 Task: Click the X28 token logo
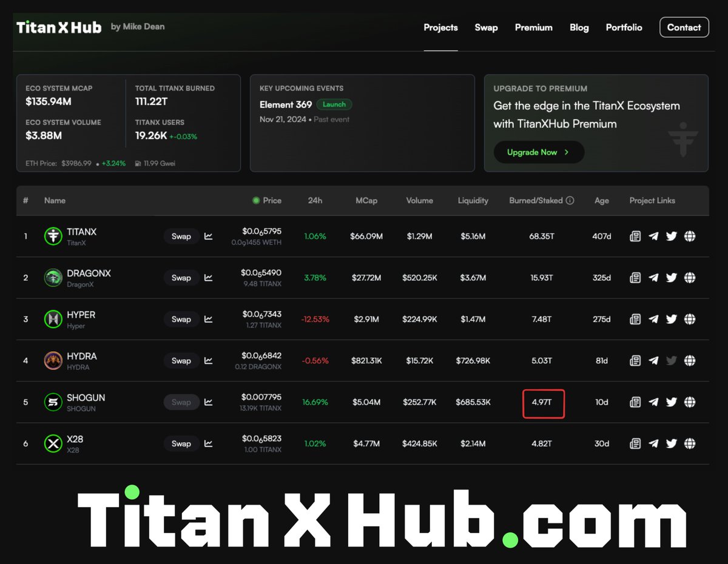click(x=53, y=443)
